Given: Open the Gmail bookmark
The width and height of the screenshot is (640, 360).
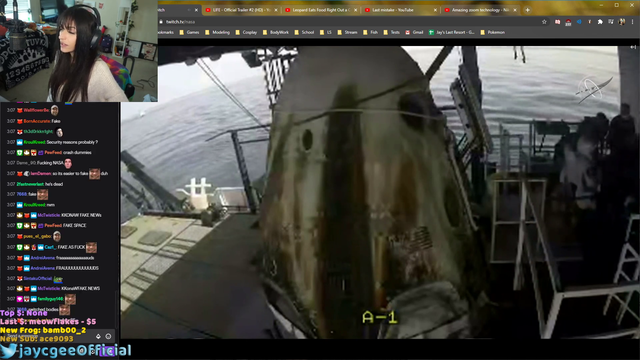Looking at the screenshot, I should point(414,32).
